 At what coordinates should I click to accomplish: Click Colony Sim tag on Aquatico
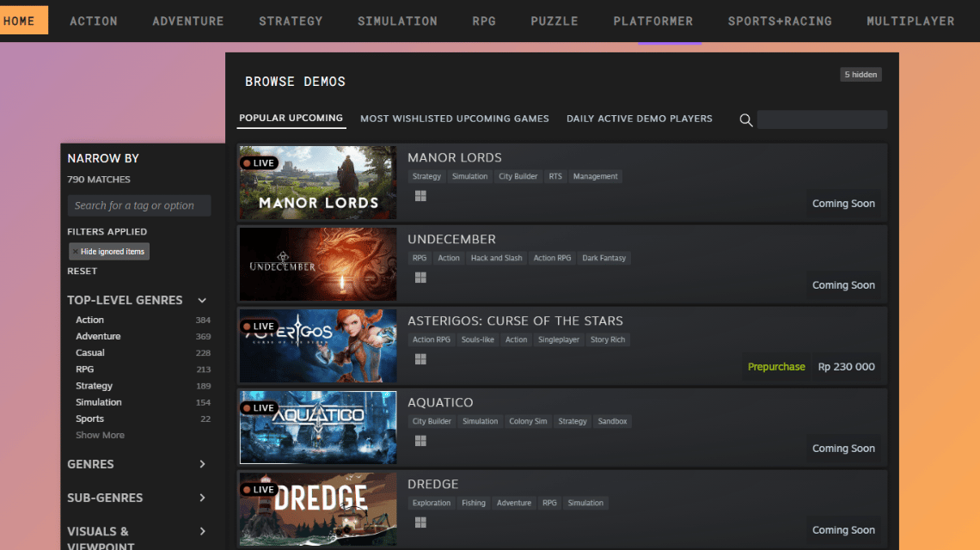pyautogui.click(x=528, y=421)
